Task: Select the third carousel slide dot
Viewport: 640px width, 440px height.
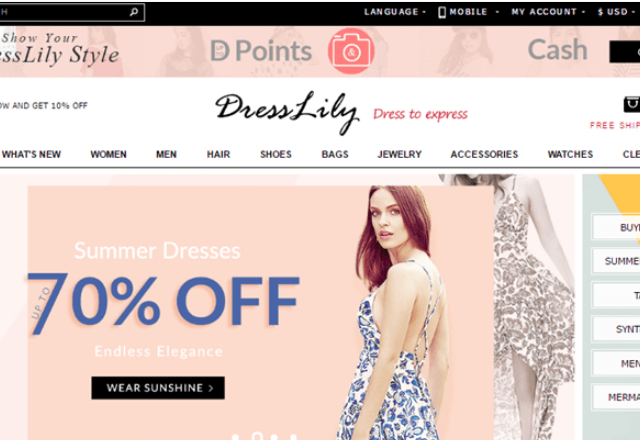Action: pos(275,437)
